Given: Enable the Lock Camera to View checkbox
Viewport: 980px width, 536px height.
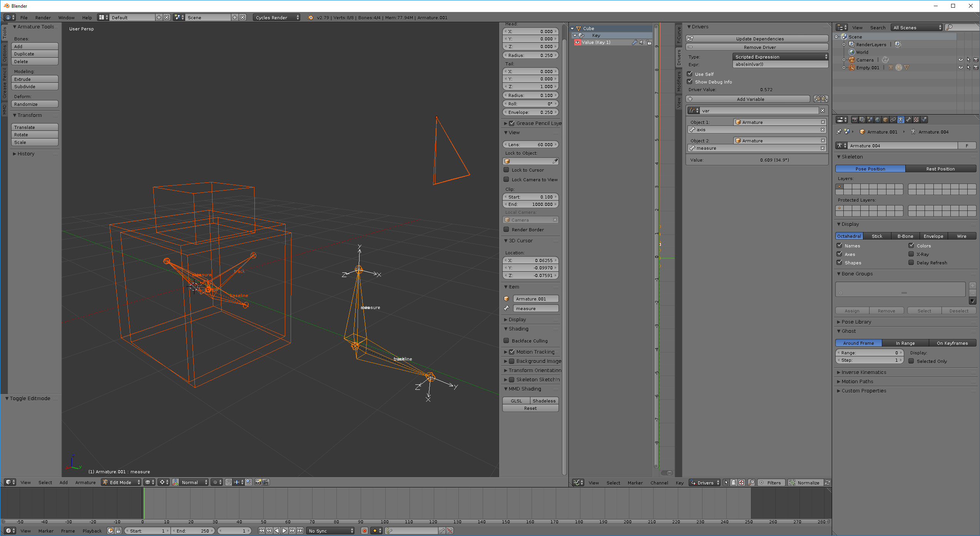Looking at the screenshot, I should click(x=507, y=179).
